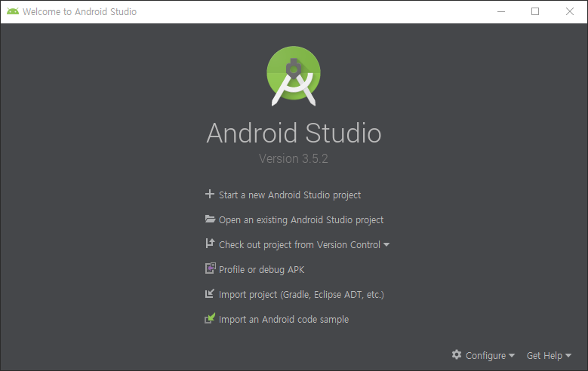
Task: Click the Android head icon in title bar
Action: (13, 11)
